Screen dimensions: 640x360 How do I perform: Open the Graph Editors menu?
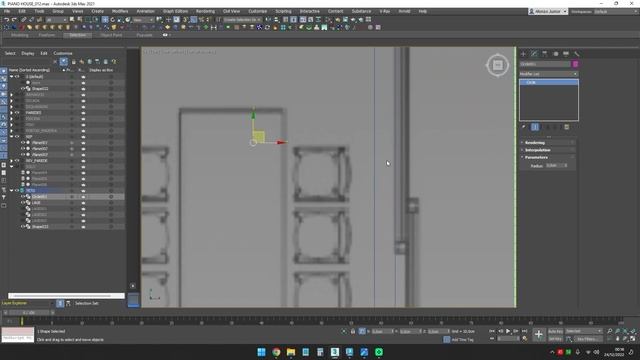click(x=176, y=11)
